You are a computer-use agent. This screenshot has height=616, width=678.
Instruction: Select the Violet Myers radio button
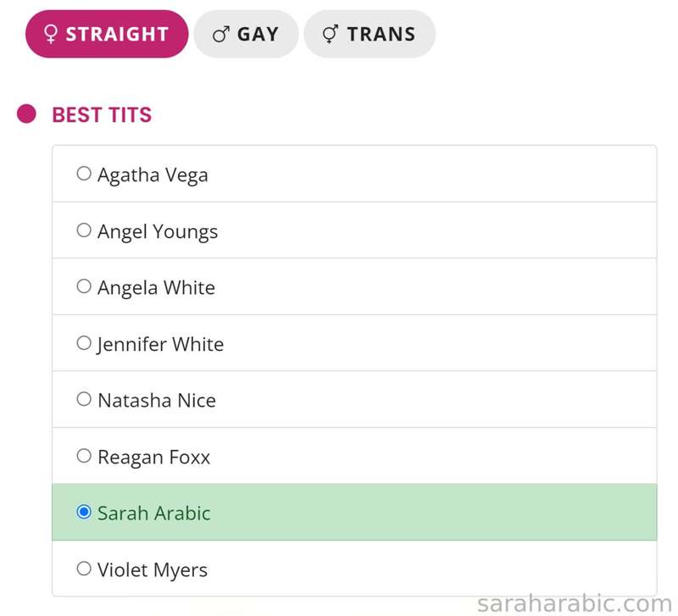[x=84, y=569]
